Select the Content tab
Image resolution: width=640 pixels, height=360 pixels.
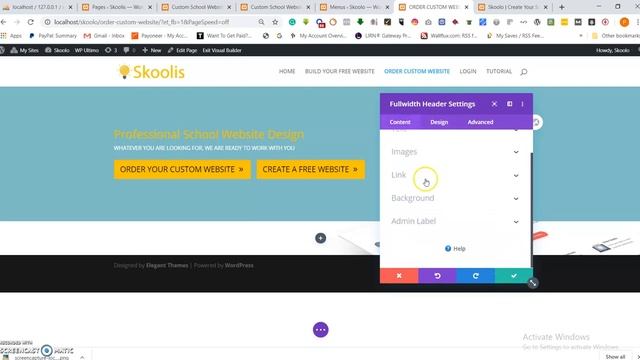[400, 122]
